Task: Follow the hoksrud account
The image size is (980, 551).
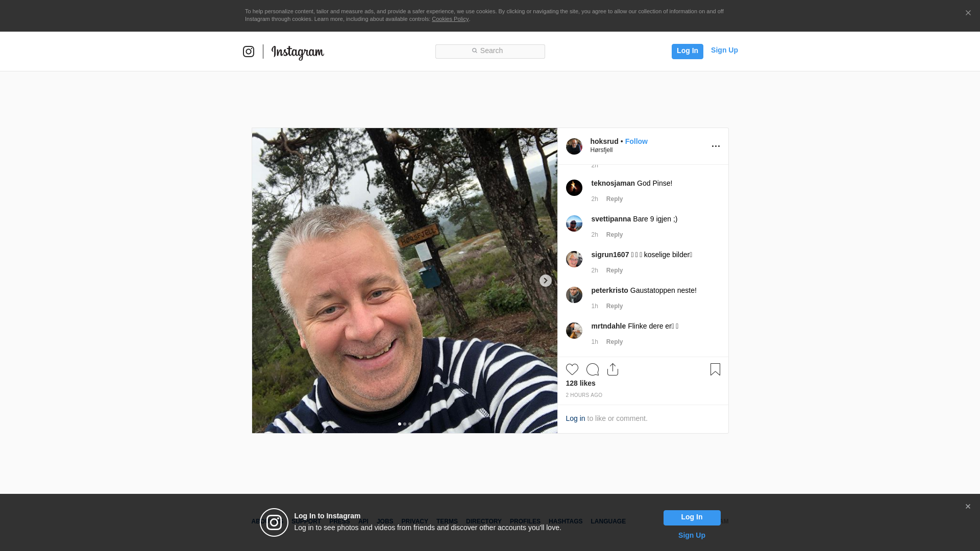Action: point(636,141)
